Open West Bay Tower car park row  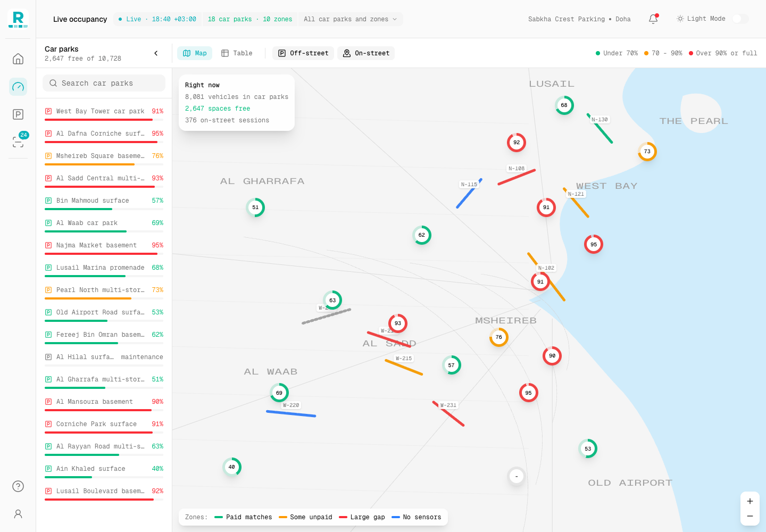point(104,113)
